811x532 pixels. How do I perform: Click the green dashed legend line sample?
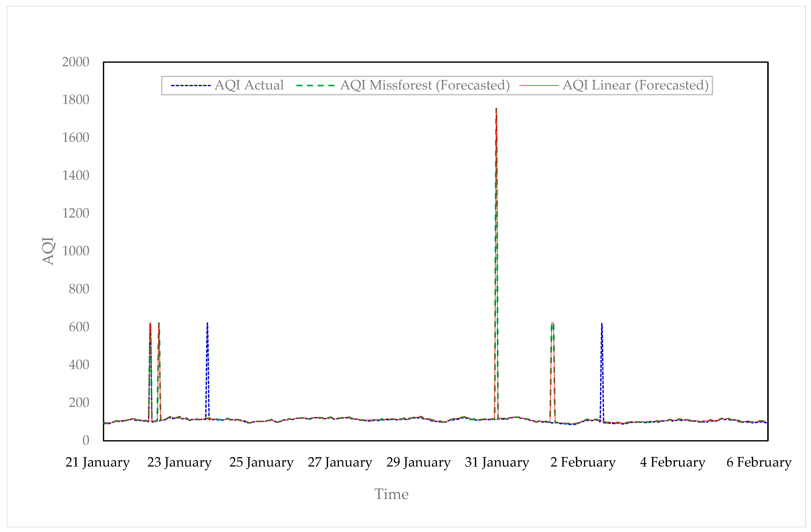pos(315,85)
